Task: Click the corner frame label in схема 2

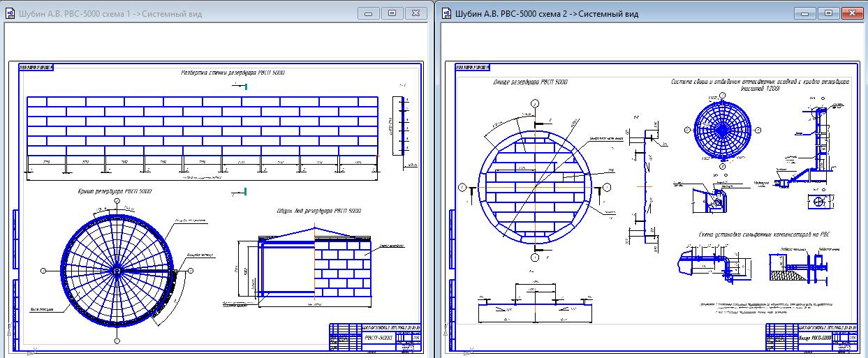Action: click(x=471, y=67)
